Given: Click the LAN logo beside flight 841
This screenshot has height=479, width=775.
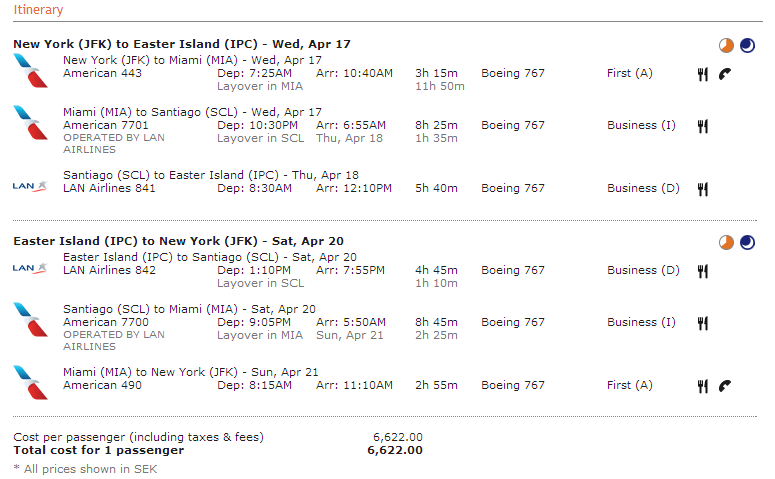Looking at the screenshot, I should 30,186.
